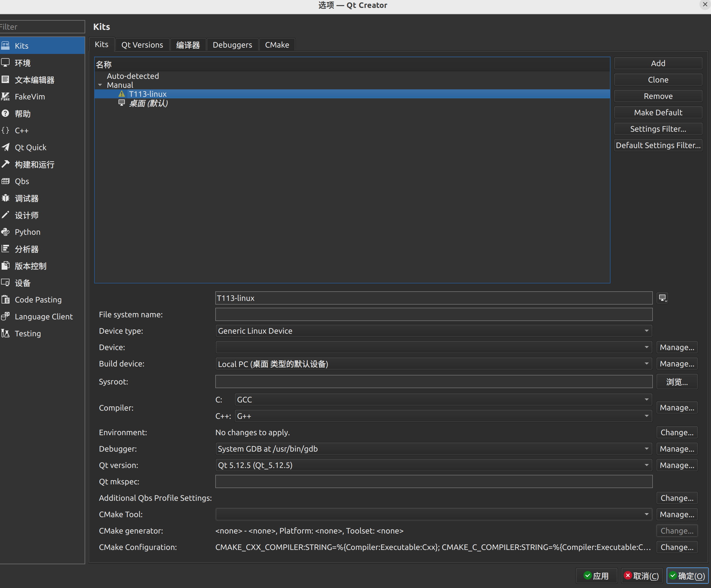The image size is (711, 588).
Task: Click the kit icon button beside name field
Action: [663, 298]
